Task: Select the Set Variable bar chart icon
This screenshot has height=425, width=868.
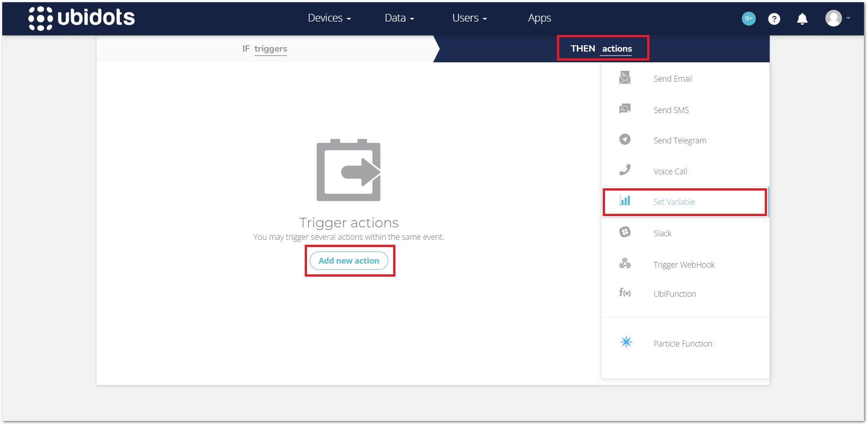Action: 625,201
